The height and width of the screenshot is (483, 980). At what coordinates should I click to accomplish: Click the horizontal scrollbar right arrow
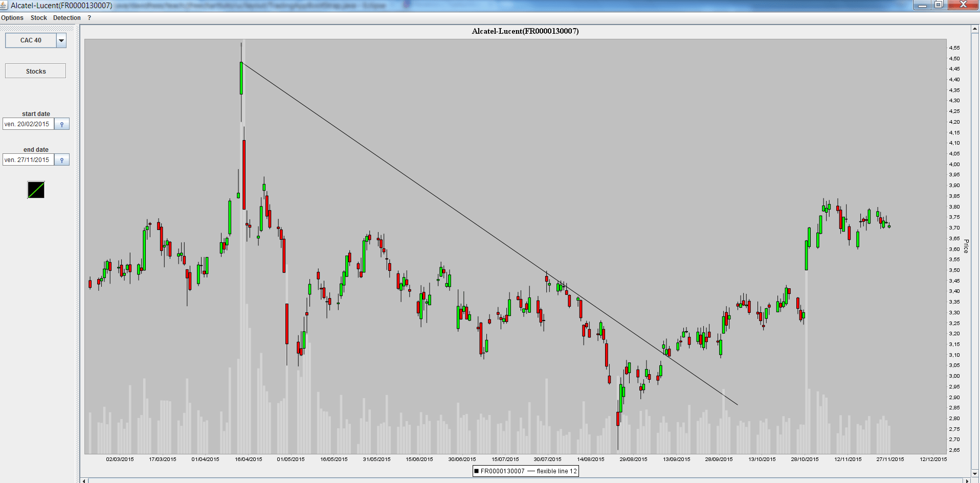point(967,480)
